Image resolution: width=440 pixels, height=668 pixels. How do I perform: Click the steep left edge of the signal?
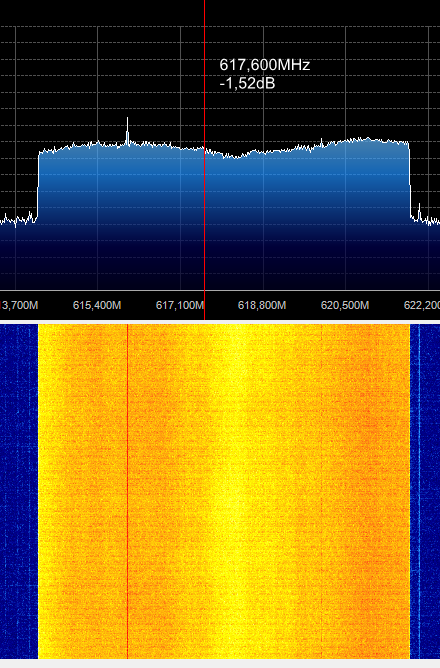pos(38,185)
